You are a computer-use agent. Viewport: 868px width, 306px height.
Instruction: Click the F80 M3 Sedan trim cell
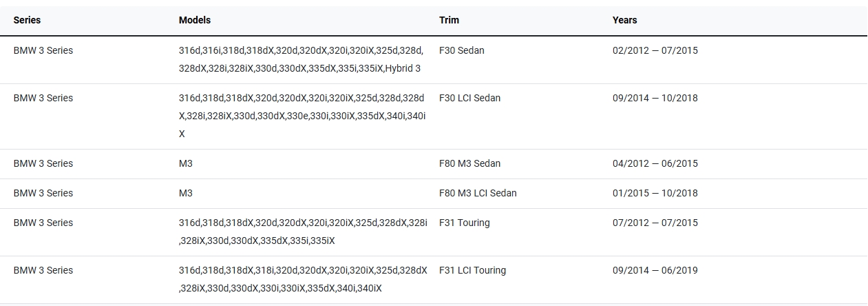coord(469,163)
